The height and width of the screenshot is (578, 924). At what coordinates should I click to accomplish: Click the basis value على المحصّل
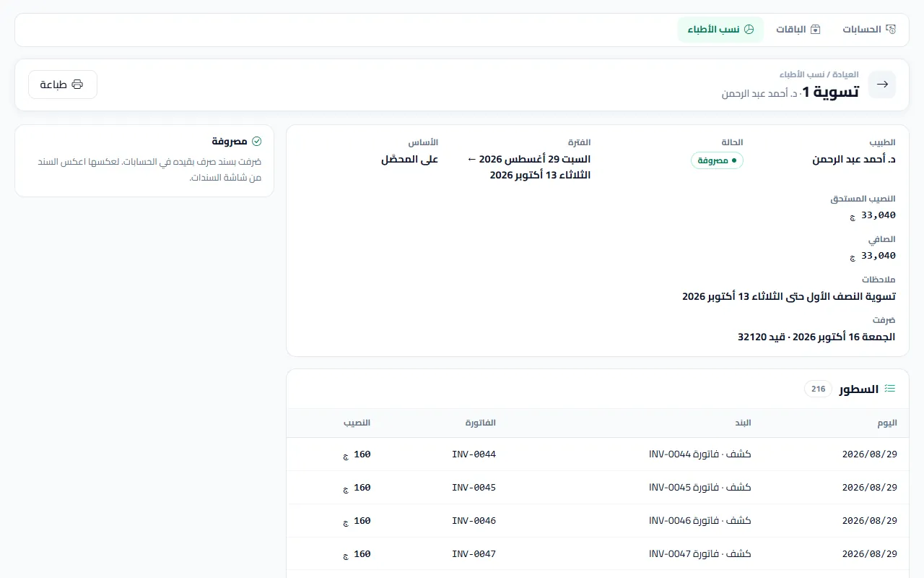pos(409,160)
